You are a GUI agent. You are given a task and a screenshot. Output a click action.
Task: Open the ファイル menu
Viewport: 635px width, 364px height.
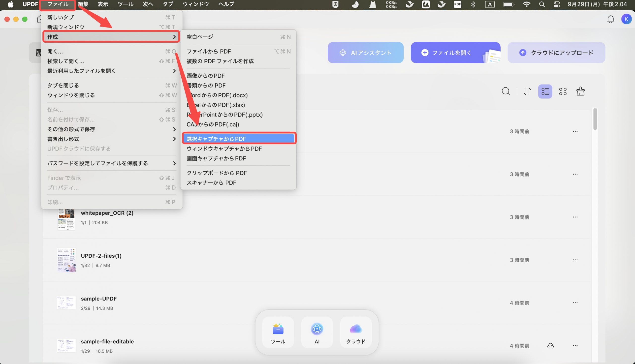[x=58, y=4]
